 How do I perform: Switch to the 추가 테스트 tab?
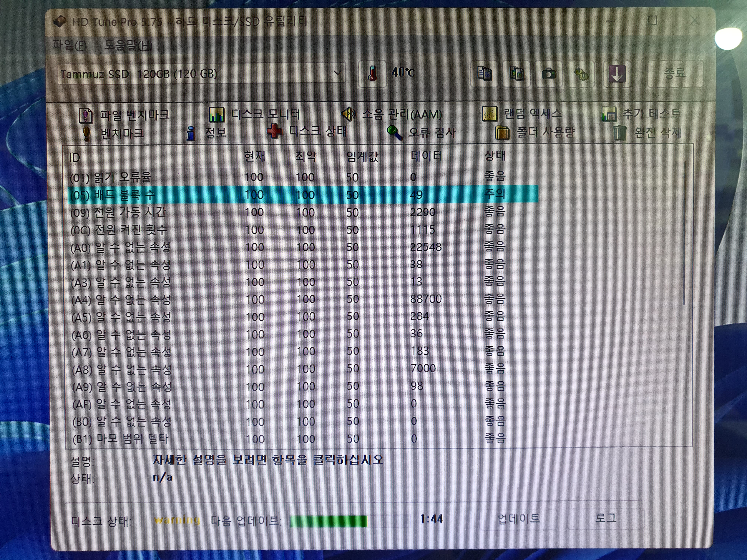pos(641,114)
